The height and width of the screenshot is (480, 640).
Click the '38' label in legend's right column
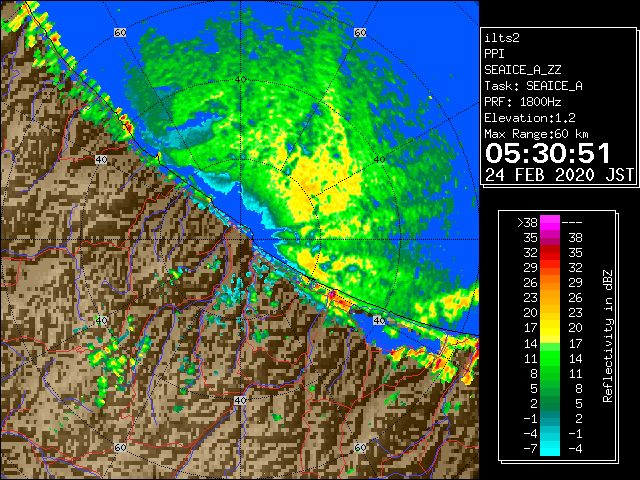pos(575,238)
